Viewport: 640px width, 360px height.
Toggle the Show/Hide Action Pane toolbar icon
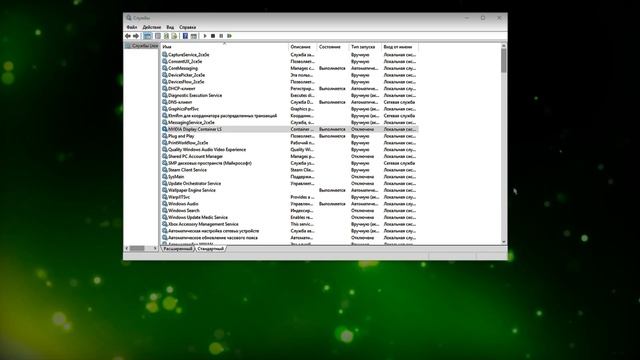194,36
